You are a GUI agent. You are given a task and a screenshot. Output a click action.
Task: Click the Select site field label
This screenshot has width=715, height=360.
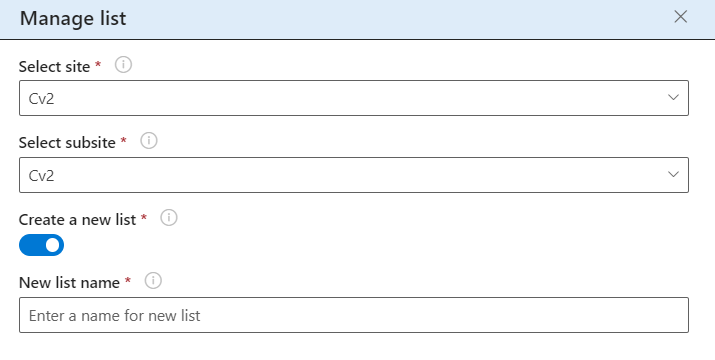[54, 67]
